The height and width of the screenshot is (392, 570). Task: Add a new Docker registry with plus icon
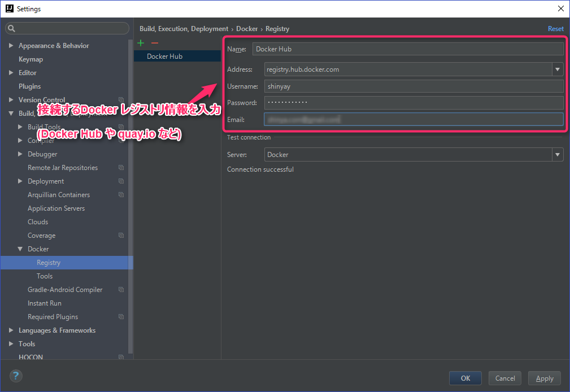click(141, 43)
